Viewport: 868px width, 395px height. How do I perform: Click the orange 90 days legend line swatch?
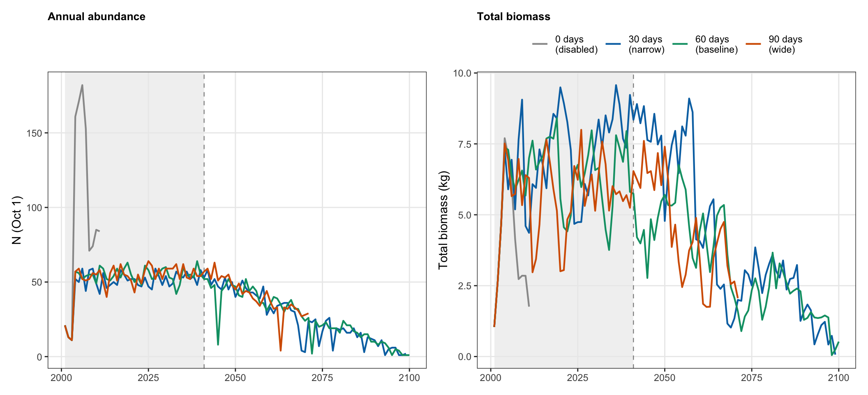753,44
